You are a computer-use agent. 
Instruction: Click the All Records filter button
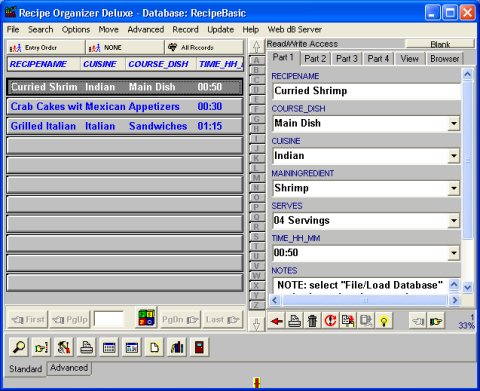(204, 48)
